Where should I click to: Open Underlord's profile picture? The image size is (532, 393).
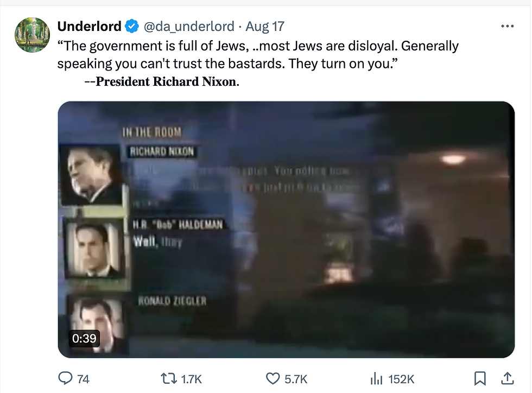tap(33, 35)
